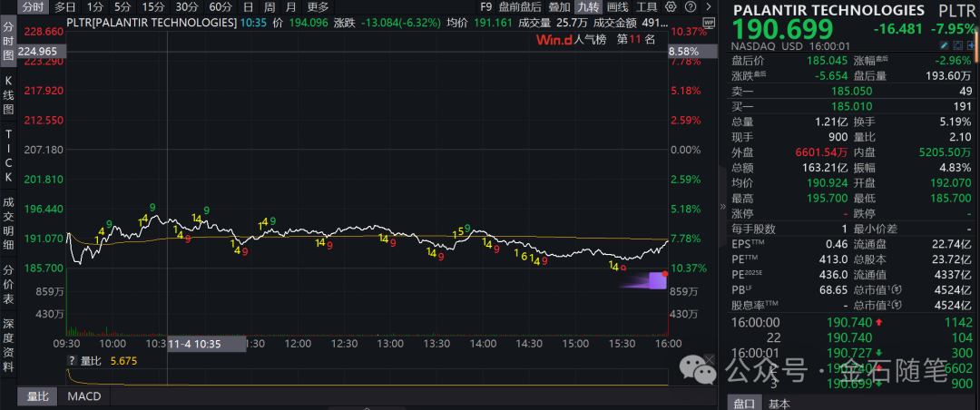The width and height of the screenshot is (980, 410).
Task: Toggle the 九转 indicator
Action: 588,6
